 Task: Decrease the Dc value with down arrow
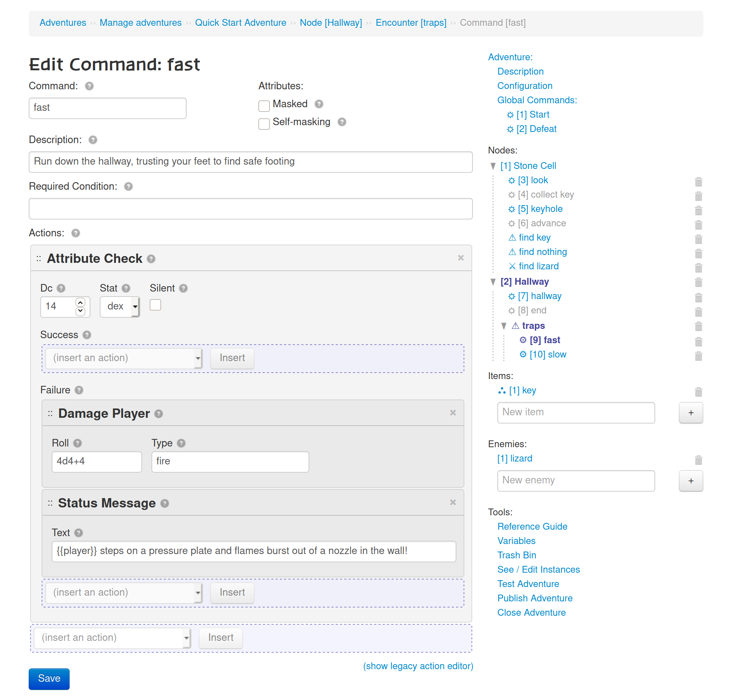pos(80,311)
